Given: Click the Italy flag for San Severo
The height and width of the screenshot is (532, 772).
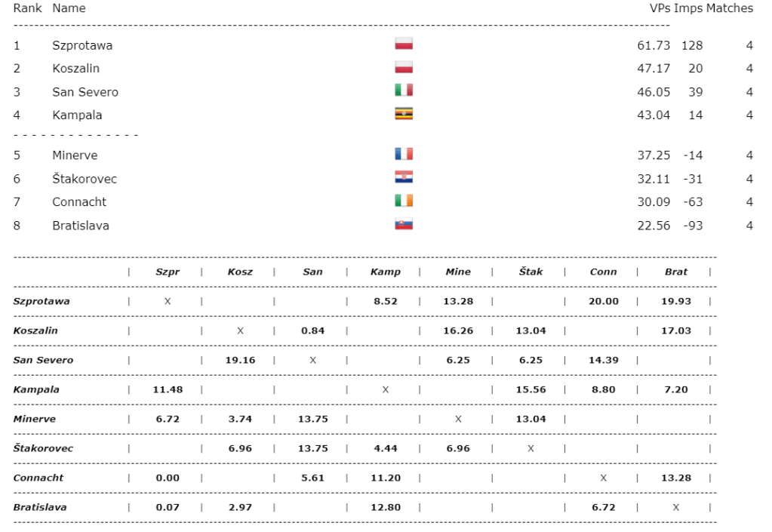Looking at the screenshot, I should pyautogui.click(x=404, y=91).
